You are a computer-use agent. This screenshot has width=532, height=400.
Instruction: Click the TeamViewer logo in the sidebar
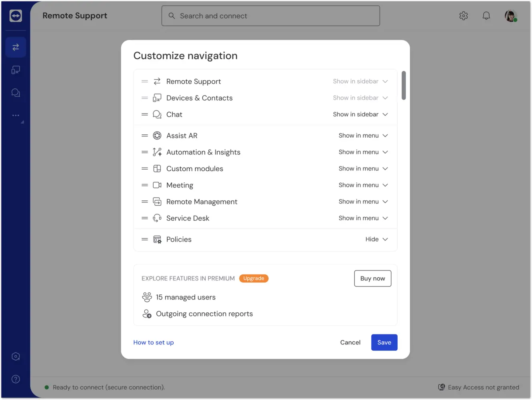click(x=16, y=16)
